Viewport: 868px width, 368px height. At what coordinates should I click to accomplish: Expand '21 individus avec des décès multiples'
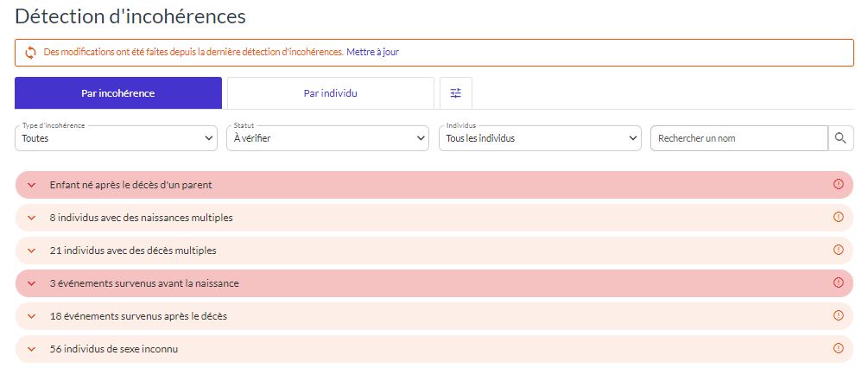32,251
